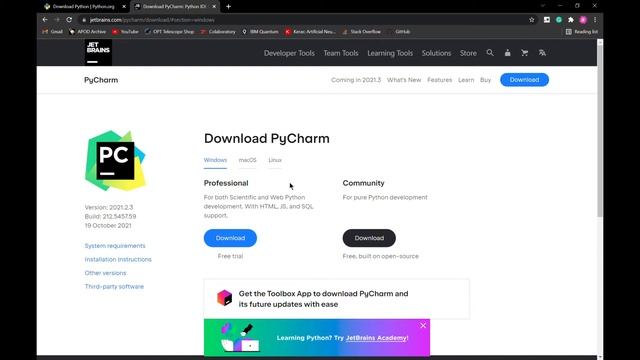Open a new browser tab
Viewport: 640px width, 360px height.
(x=228, y=7)
